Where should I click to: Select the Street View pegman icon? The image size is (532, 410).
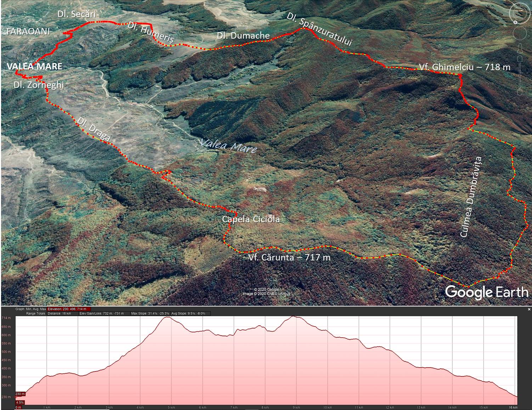click(x=520, y=48)
